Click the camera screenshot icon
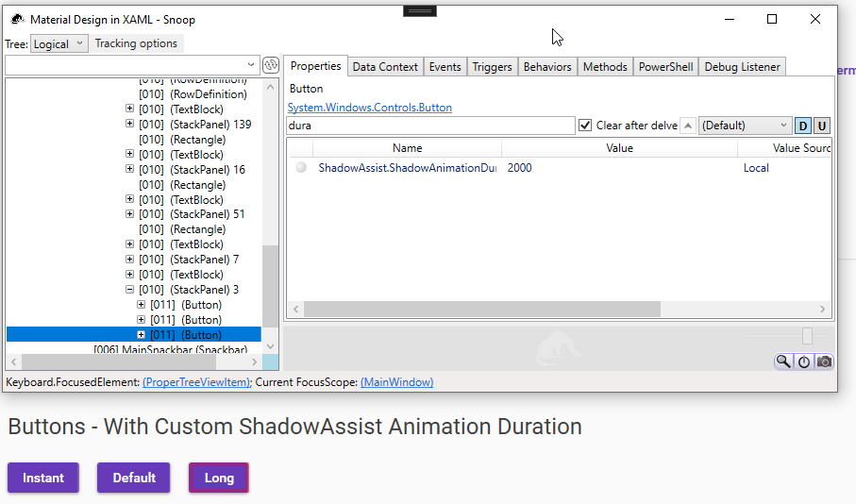856x504 pixels. point(824,361)
